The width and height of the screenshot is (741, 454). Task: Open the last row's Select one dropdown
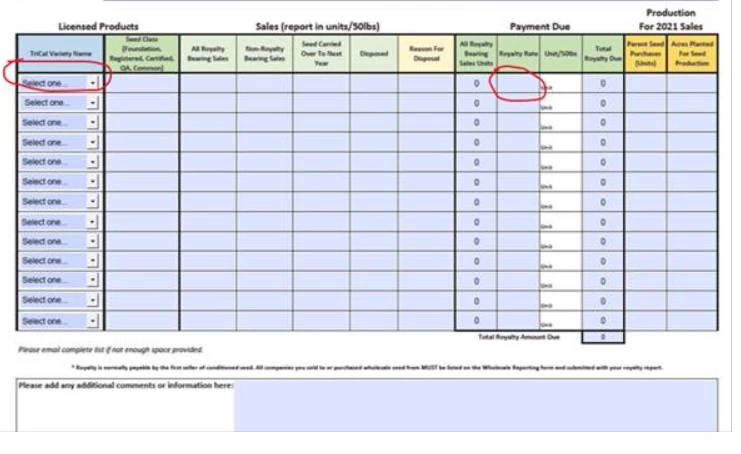pyautogui.click(x=60, y=321)
